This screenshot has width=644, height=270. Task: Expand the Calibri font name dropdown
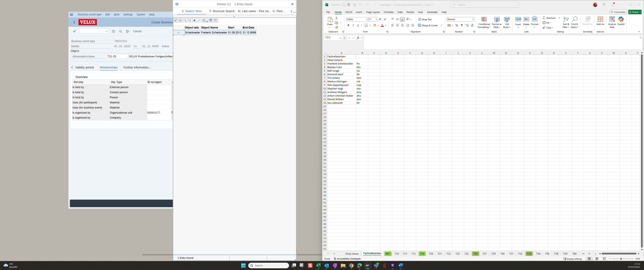(x=367, y=19)
